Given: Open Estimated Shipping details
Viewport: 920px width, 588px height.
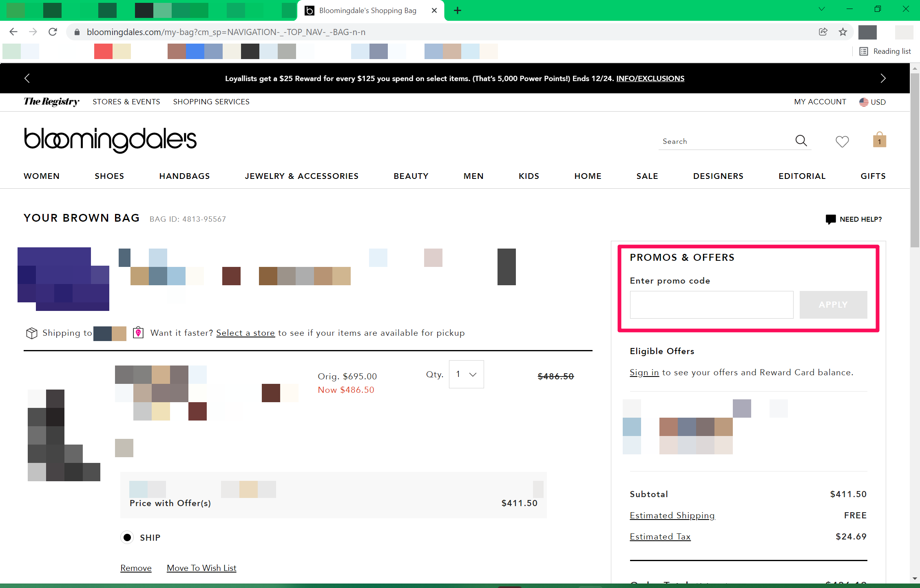Looking at the screenshot, I should (x=672, y=515).
